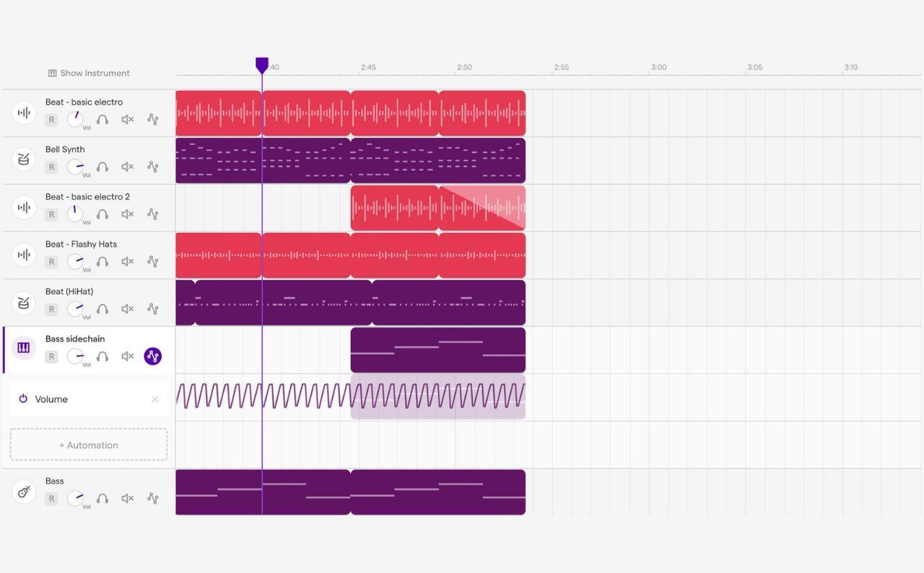Remove the Volume automation lane
The image size is (924, 573).
pyautogui.click(x=154, y=399)
